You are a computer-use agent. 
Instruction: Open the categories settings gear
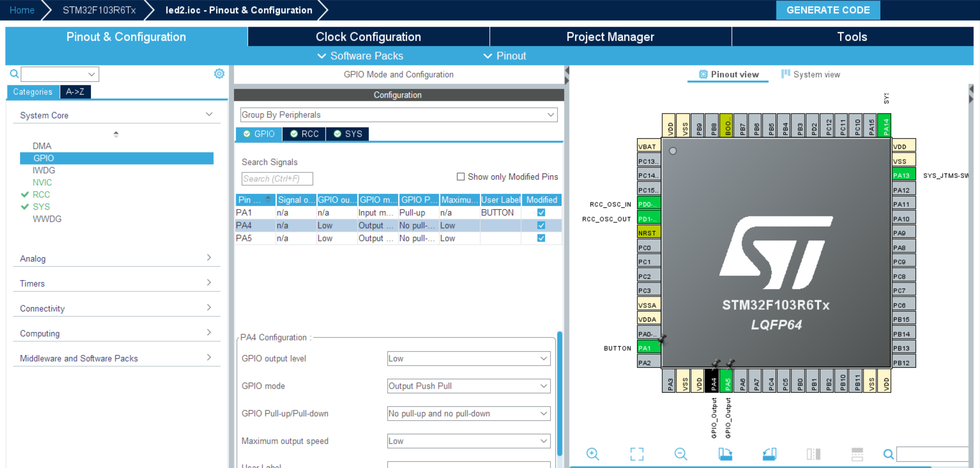[x=219, y=74]
